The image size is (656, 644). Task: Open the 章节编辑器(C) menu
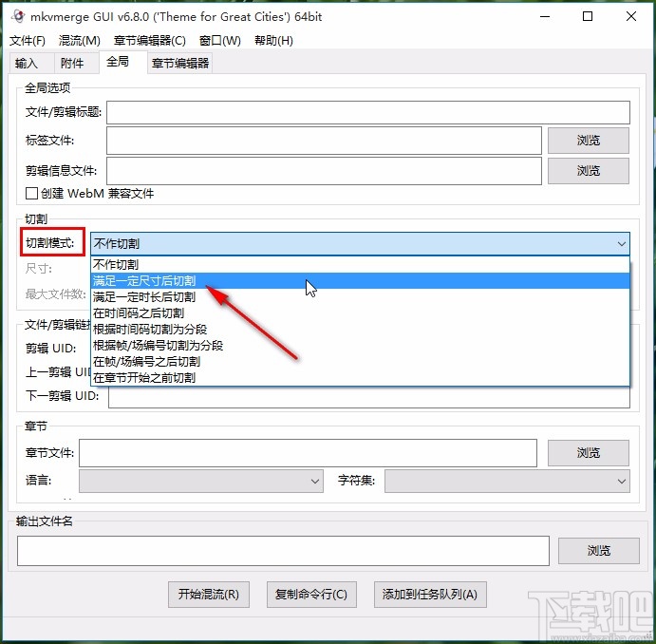pyautogui.click(x=149, y=41)
